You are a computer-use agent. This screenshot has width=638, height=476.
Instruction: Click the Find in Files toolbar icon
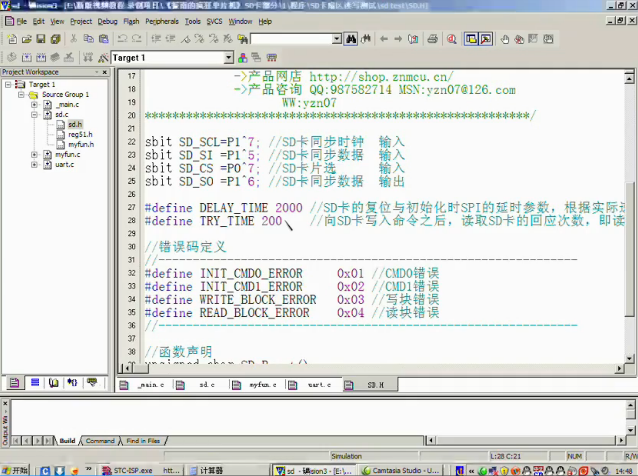240,39
